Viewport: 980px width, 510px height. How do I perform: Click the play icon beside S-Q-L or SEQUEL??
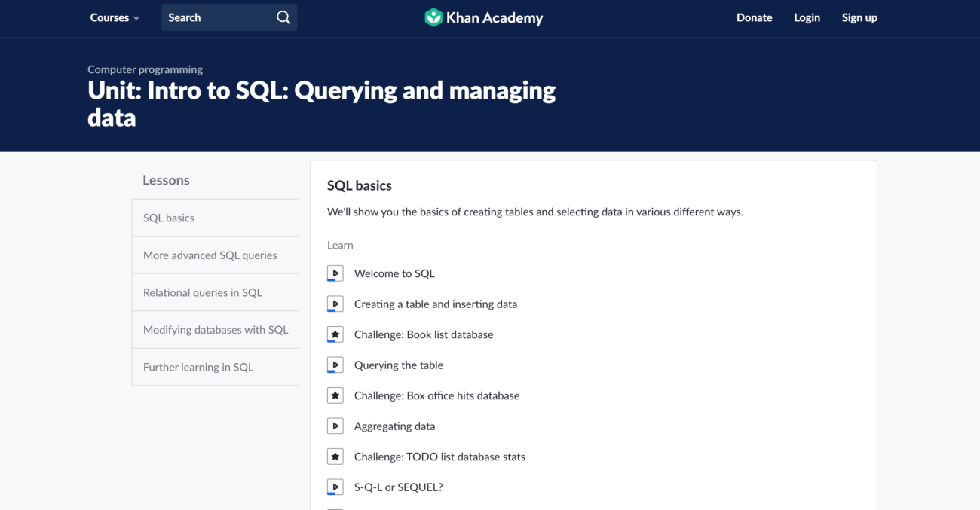tap(335, 487)
